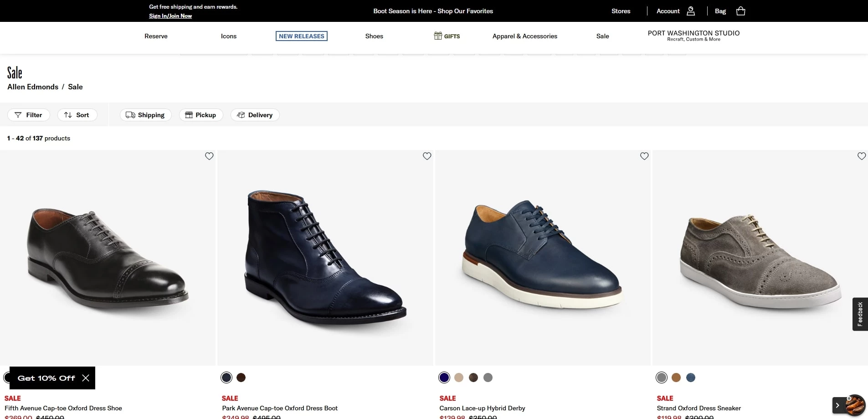
Task: Open the Sort options
Action: tap(77, 115)
